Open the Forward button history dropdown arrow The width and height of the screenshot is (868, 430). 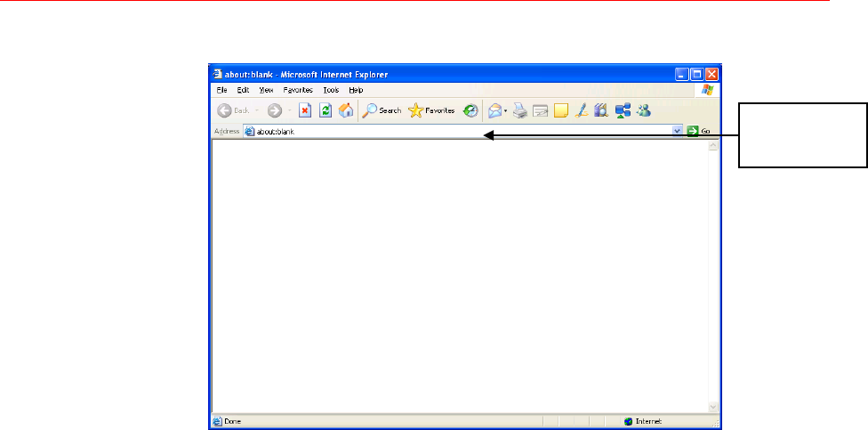[289, 110]
